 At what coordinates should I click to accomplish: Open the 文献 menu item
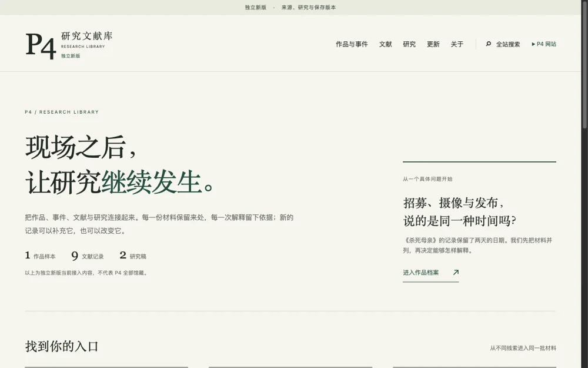tap(385, 44)
